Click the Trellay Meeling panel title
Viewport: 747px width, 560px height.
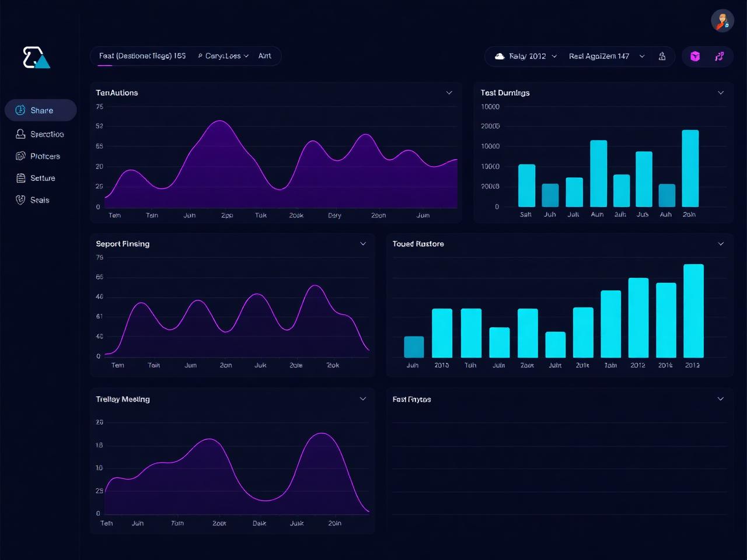point(123,399)
